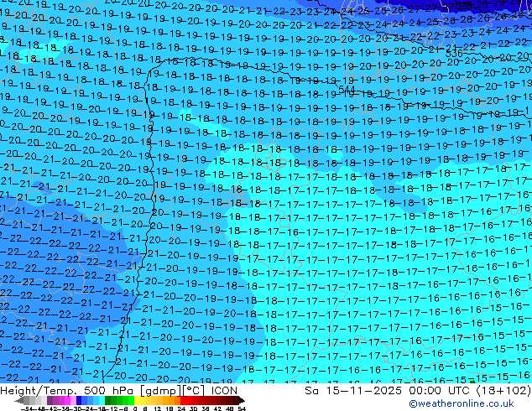Click the dark brown right arrow of color scale
This screenshot has height=411, width=532.
241,401
